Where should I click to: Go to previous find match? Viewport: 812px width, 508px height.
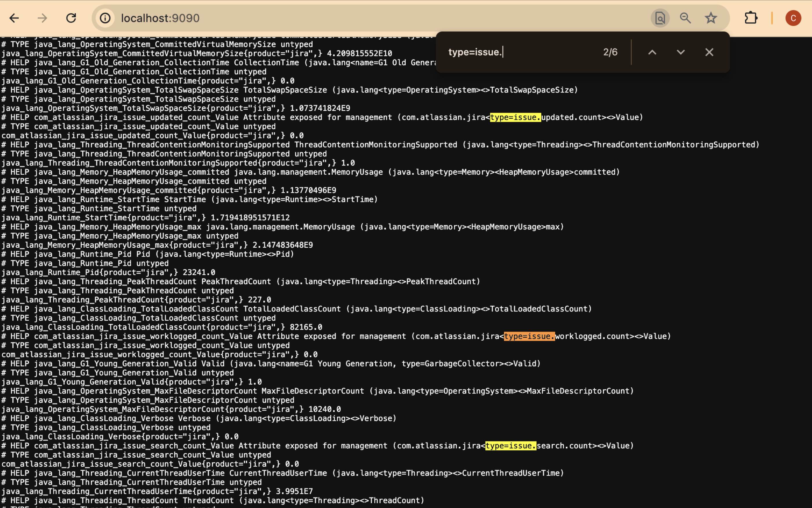tap(652, 52)
